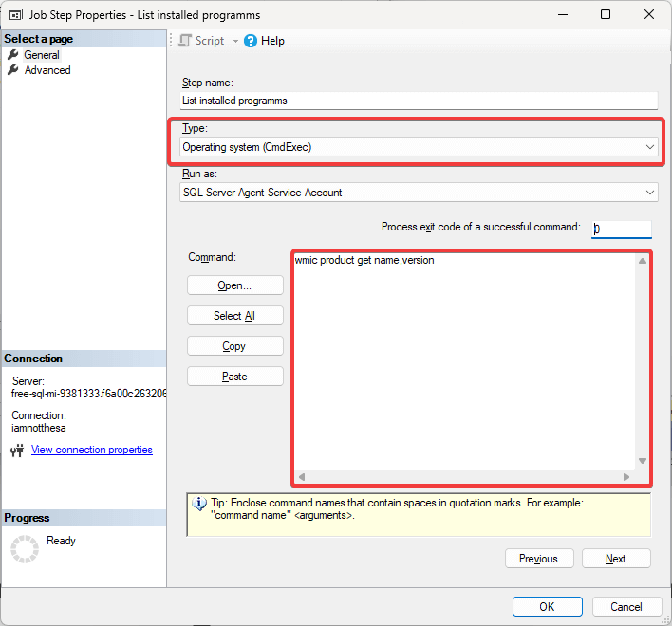This screenshot has height=626, width=672.
Task: Click into the Step name field
Action: coord(419,101)
